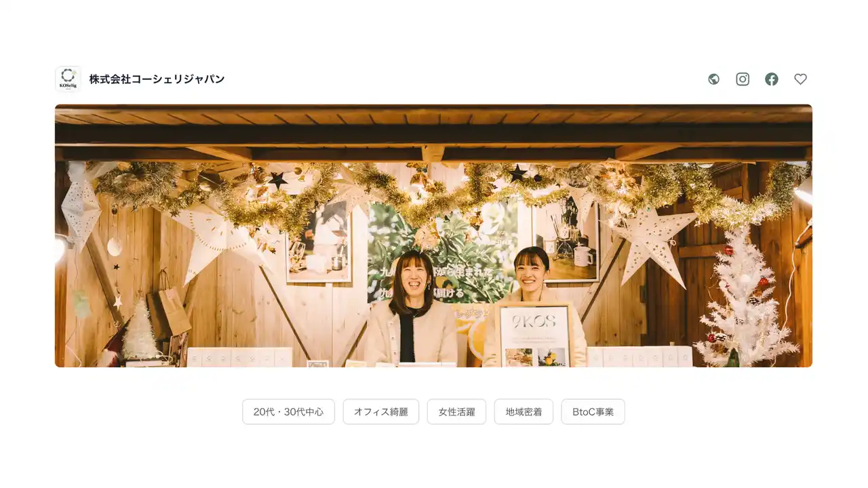Select the オフィス綺麗 tag
The height and width of the screenshot is (488, 868).
pyautogui.click(x=381, y=411)
